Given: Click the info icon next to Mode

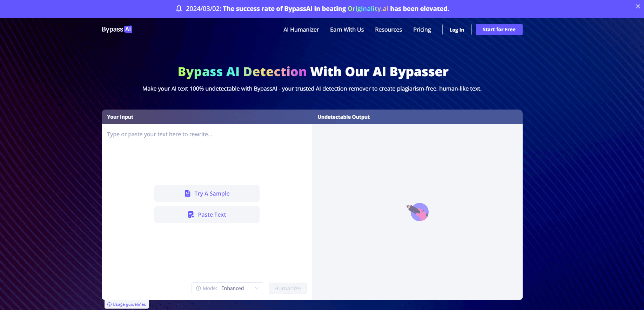Looking at the screenshot, I should [x=199, y=288].
